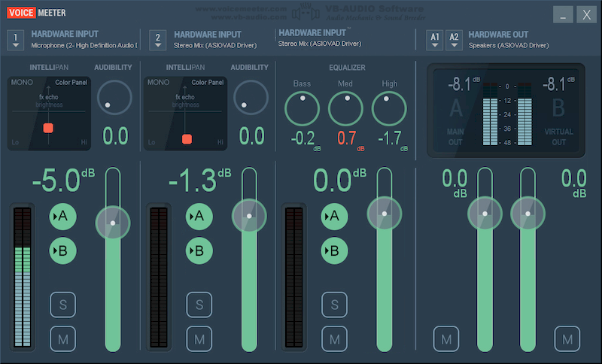The height and width of the screenshot is (364, 602).
Task: Click third input strip 0.0 dB fader knob
Action: (385, 214)
